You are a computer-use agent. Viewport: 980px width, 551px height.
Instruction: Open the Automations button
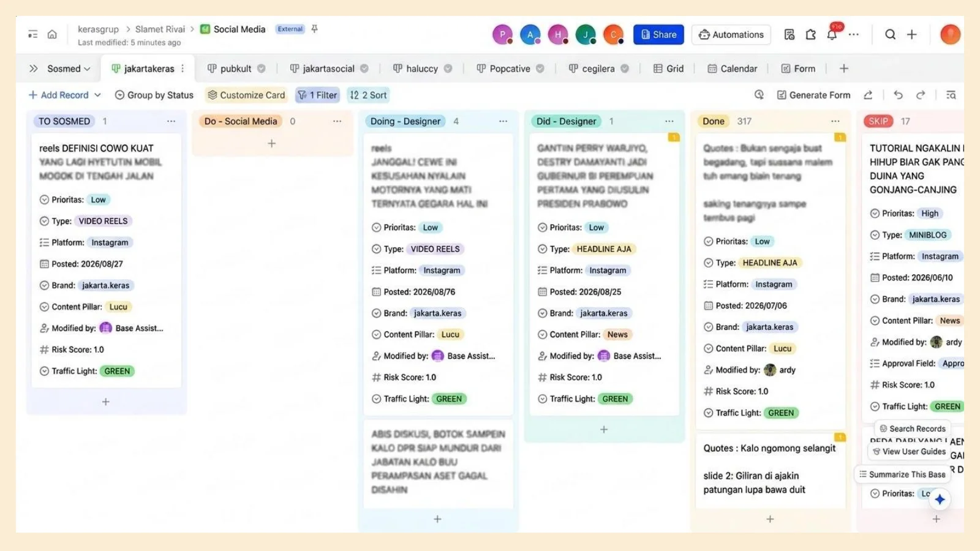731,34
